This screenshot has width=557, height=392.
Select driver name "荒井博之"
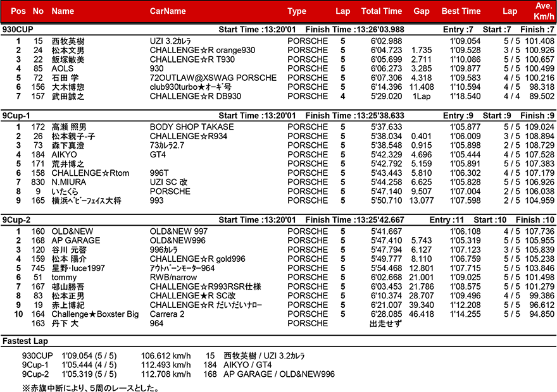[68, 164]
